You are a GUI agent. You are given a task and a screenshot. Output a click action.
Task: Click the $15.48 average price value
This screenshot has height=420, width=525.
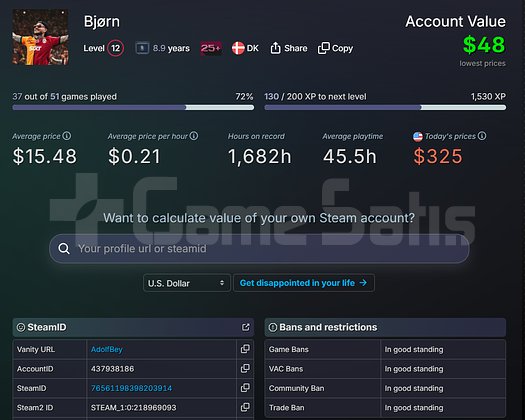tap(45, 156)
